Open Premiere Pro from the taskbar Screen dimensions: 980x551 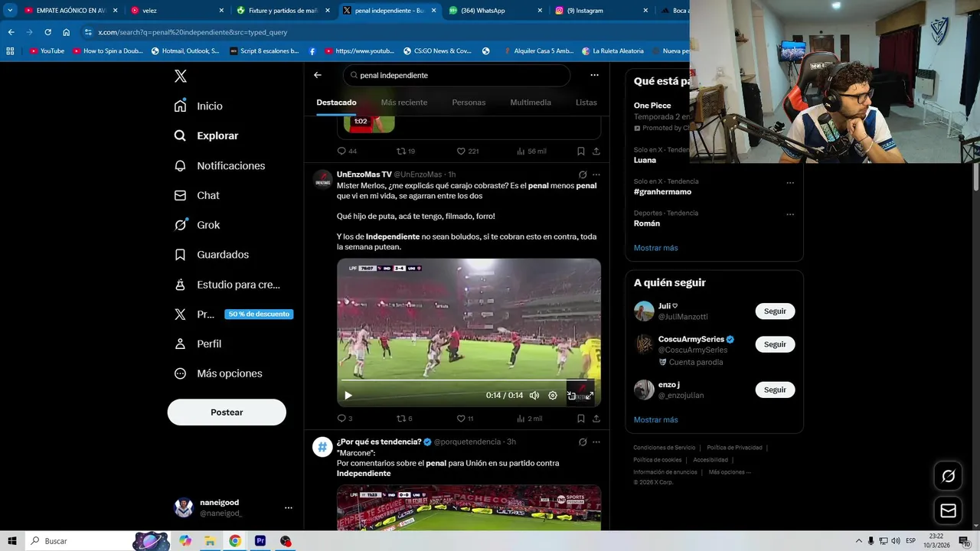pyautogui.click(x=260, y=541)
